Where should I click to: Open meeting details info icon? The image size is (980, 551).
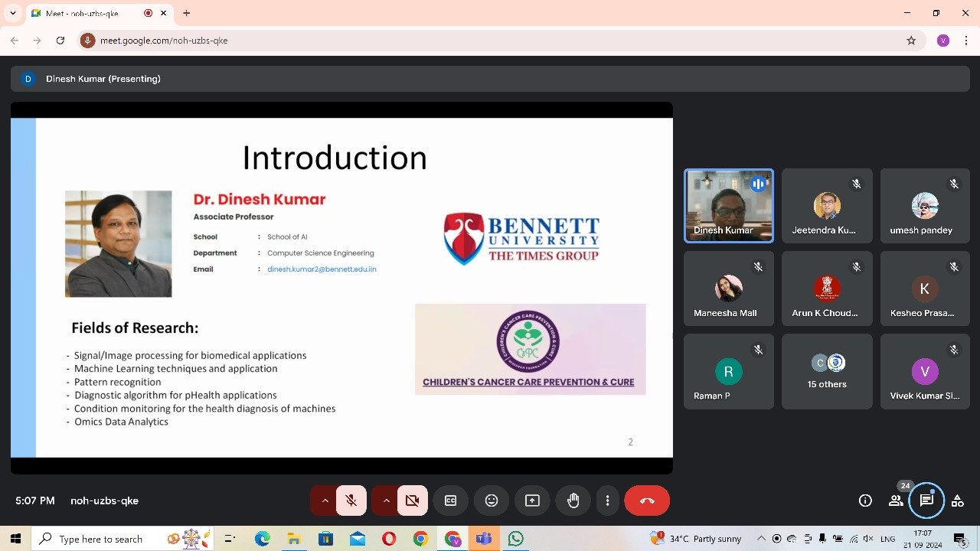tap(865, 500)
